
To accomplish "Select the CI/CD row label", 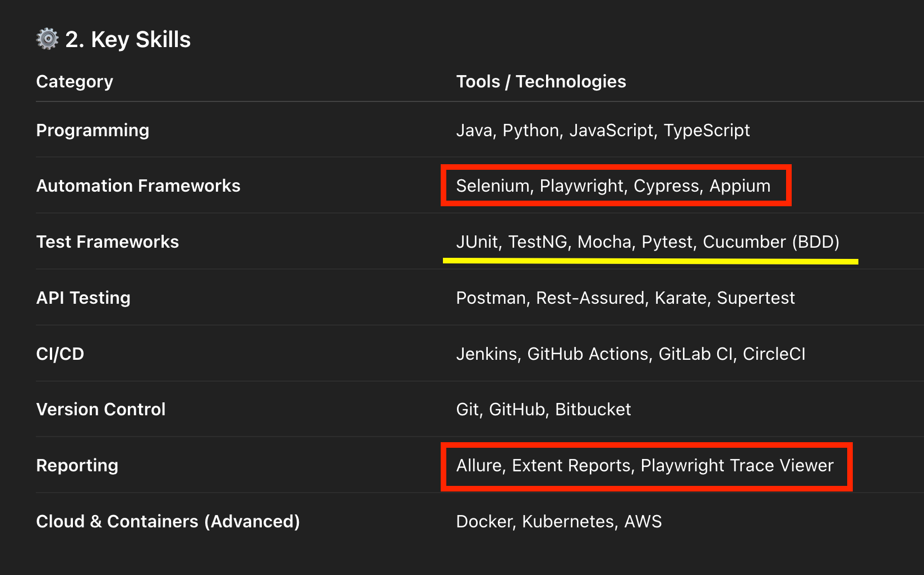I will coord(60,354).
